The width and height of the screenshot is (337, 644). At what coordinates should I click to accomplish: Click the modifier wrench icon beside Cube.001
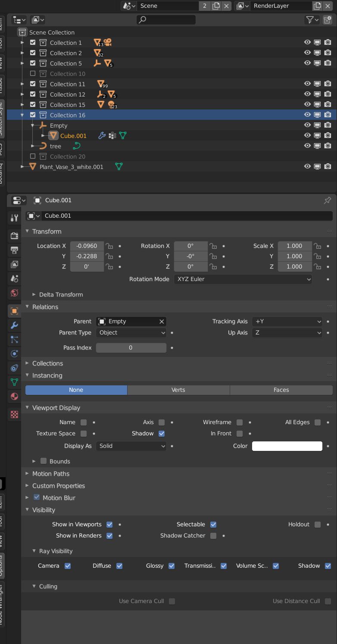102,135
